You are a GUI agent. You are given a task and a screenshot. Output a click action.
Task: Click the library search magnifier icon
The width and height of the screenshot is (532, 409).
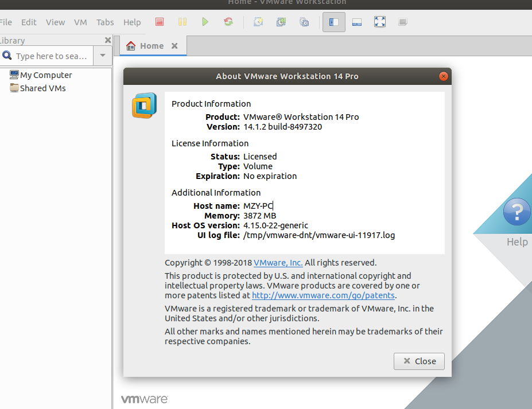(x=7, y=55)
